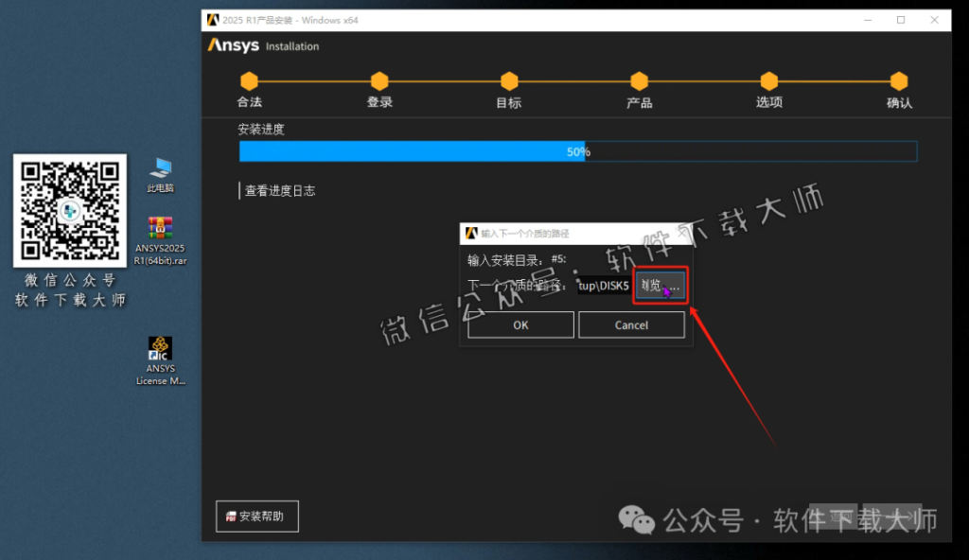
Task: Open 安装帮助 installation help
Action: (x=256, y=516)
